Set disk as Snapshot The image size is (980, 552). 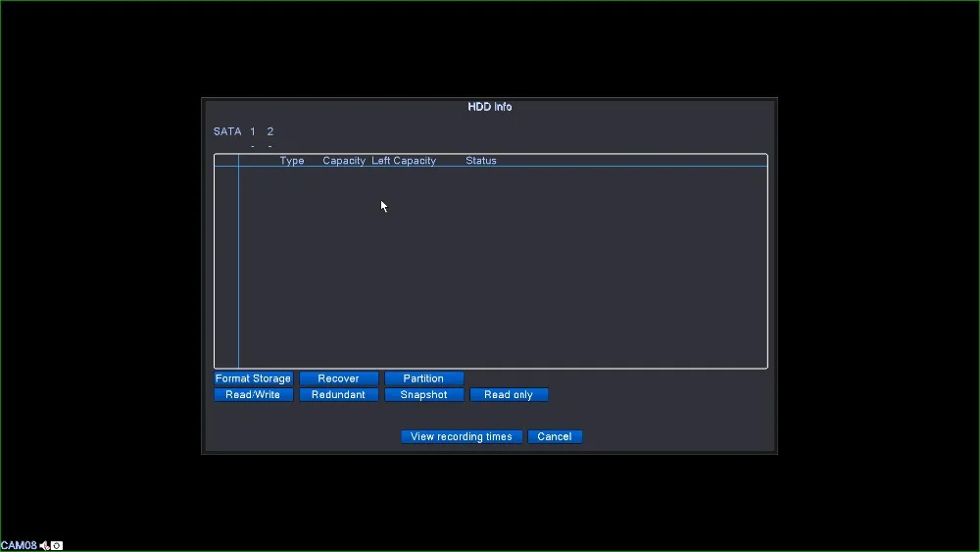click(x=423, y=394)
